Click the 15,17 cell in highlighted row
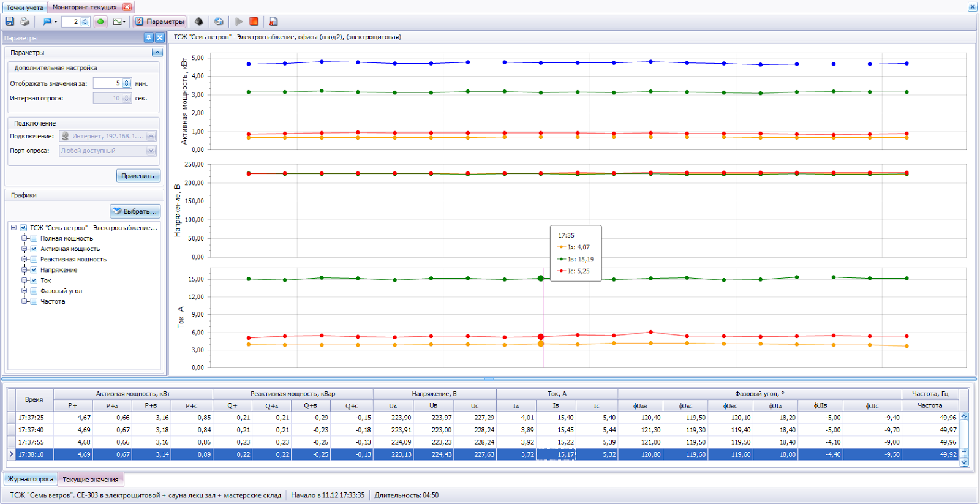 click(x=556, y=454)
